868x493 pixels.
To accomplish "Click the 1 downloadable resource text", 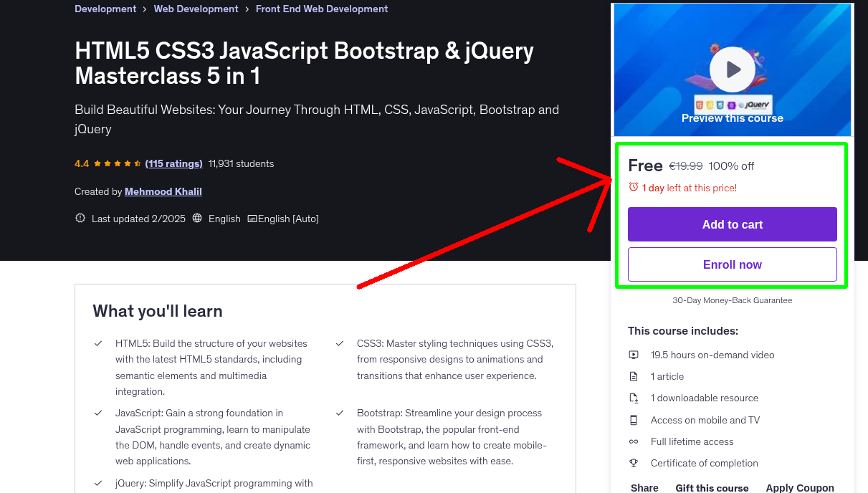I will (x=705, y=398).
